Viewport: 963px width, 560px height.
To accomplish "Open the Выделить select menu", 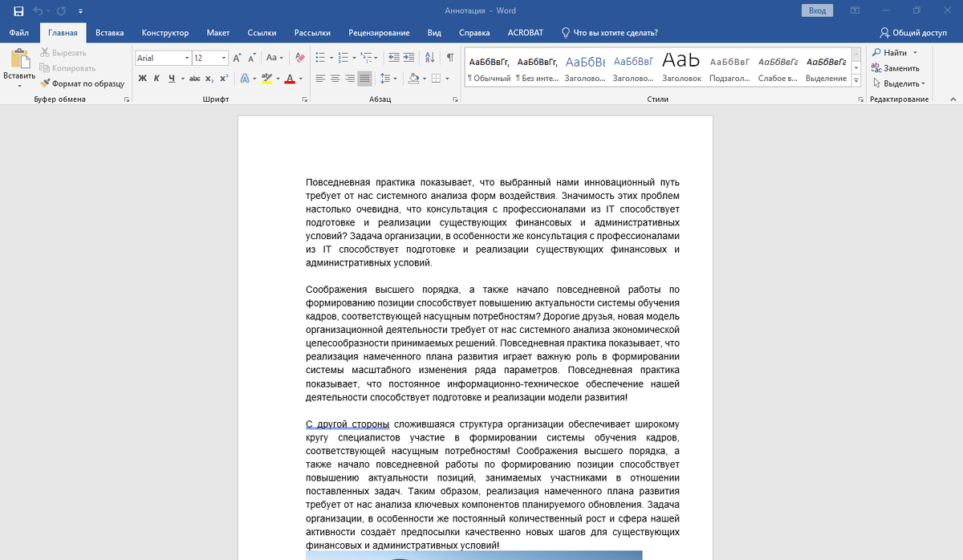I will point(898,83).
